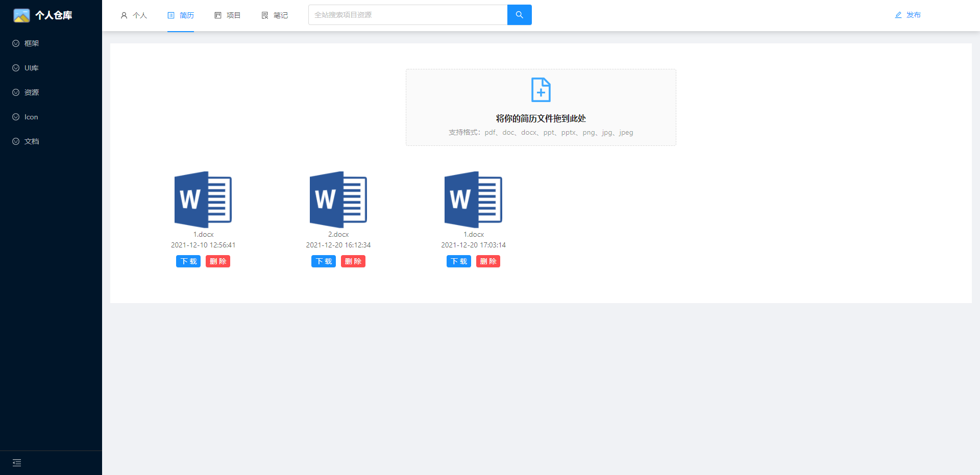The height and width of the screenshot is (475, 980).
Task: Click the pencil icon next to 发布
Action: point(898,15)
